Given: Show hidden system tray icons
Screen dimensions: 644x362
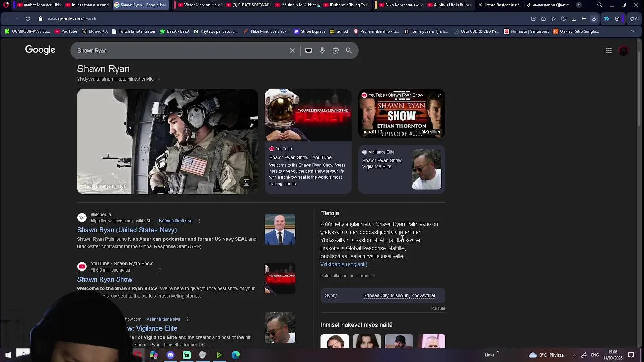Looking at the screenshot, I should point(574,355).
